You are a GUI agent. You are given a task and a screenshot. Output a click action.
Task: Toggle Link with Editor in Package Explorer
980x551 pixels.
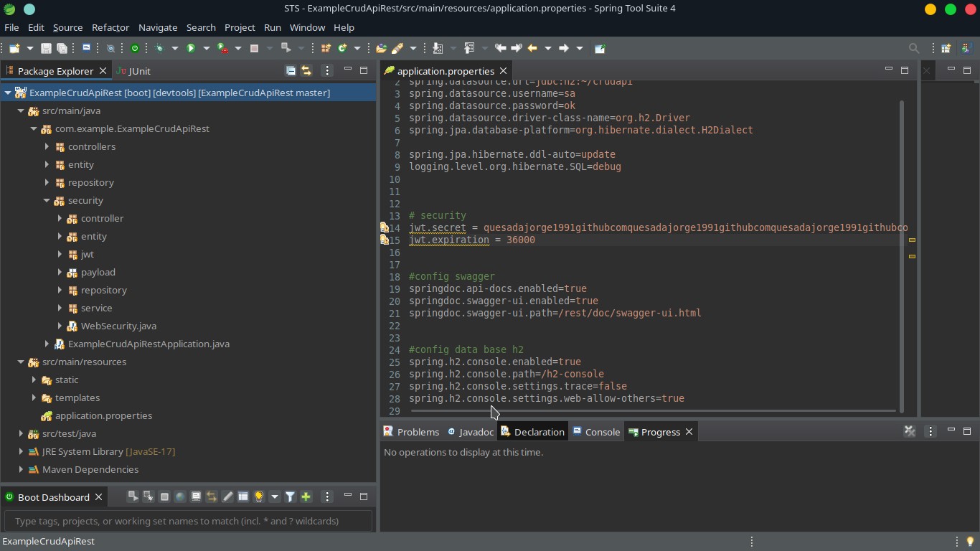(306, 70)
